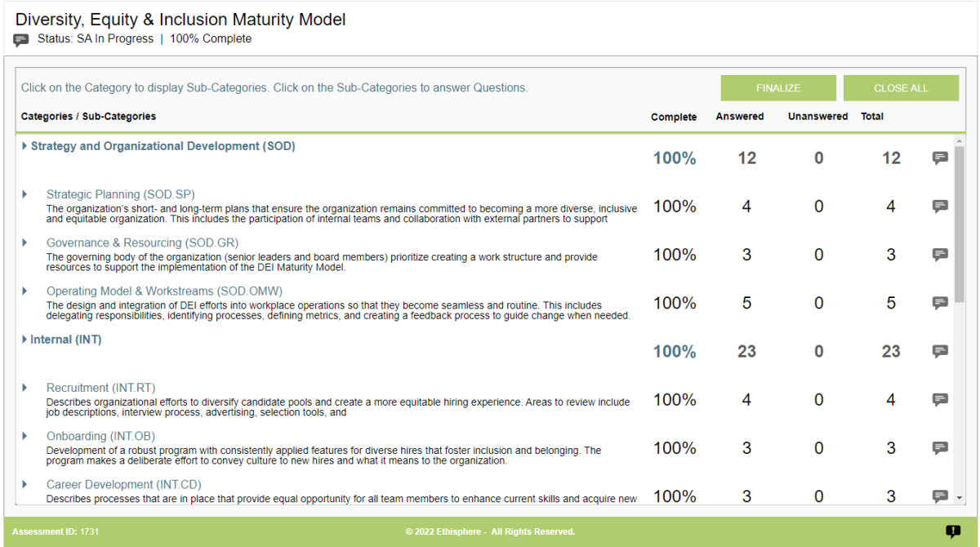
Task: Expand the Onboarding sub-category arrow
Action: pos(24,436)
